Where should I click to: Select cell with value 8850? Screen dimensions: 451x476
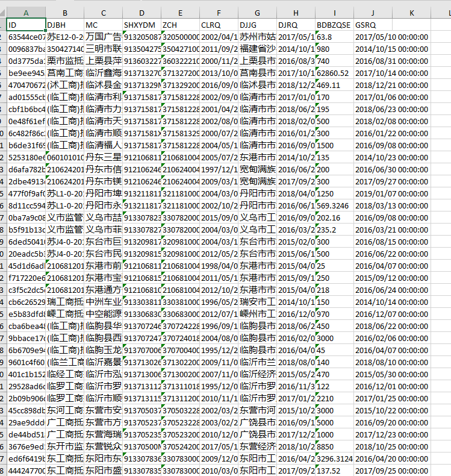tap(335, 447)
